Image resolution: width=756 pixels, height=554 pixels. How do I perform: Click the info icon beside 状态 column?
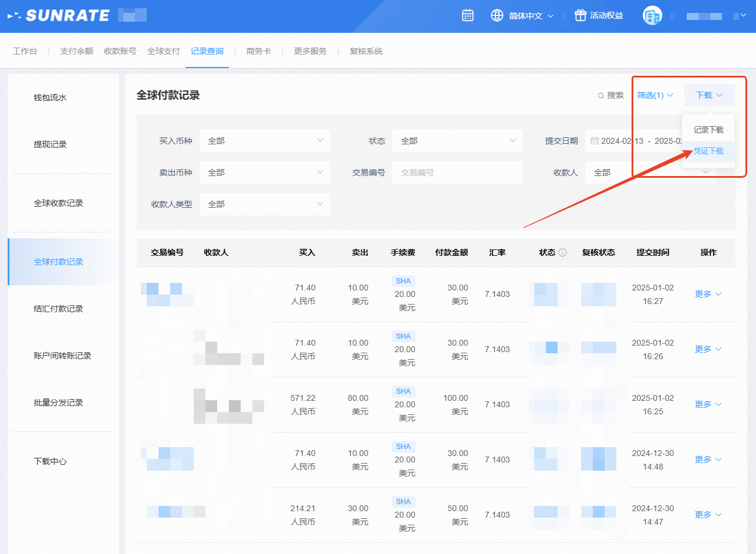point(562,252)
